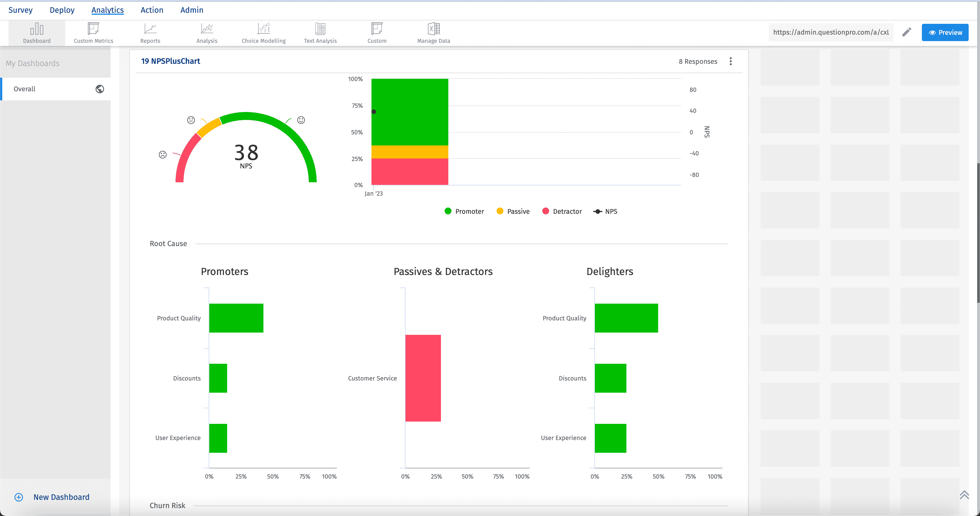Screen dimensions: 980x516
Task: Click the globe icon beside Overall
Action: pos(100,89)
